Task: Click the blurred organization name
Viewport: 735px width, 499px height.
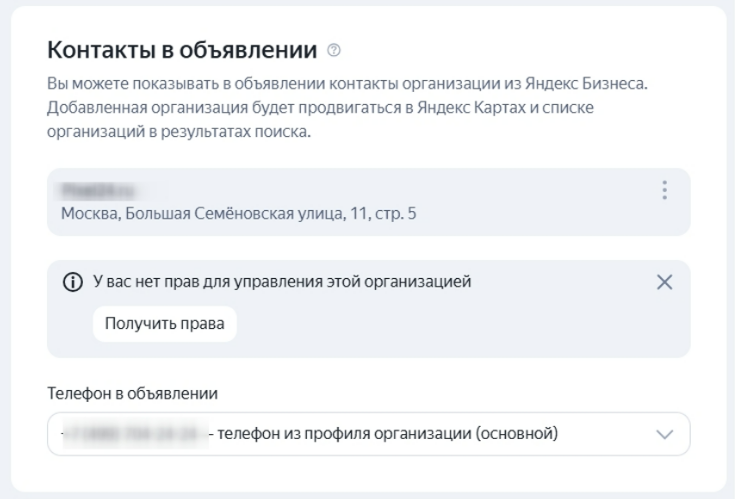Action: click(98, 188)
